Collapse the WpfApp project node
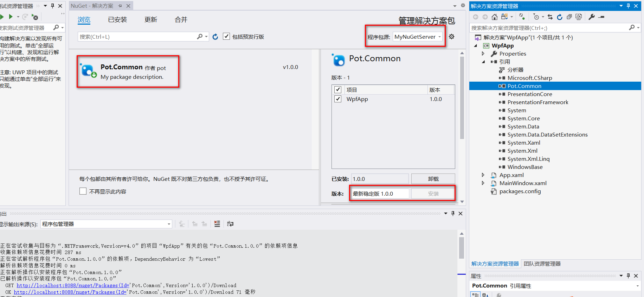This screenshot has height=297, width=644. tap(476, 45)
